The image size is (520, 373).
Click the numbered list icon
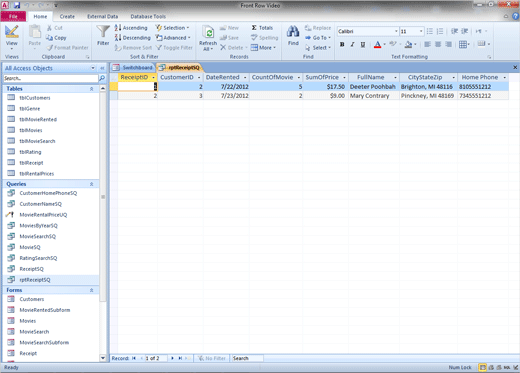pyautogui.click(x=440, y=31)
